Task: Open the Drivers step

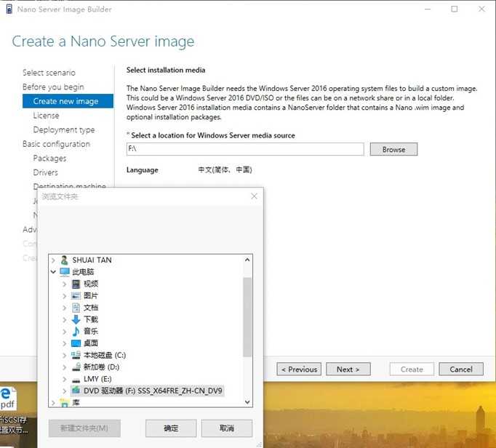Action: pyautogui.click(x=46, y=172)
